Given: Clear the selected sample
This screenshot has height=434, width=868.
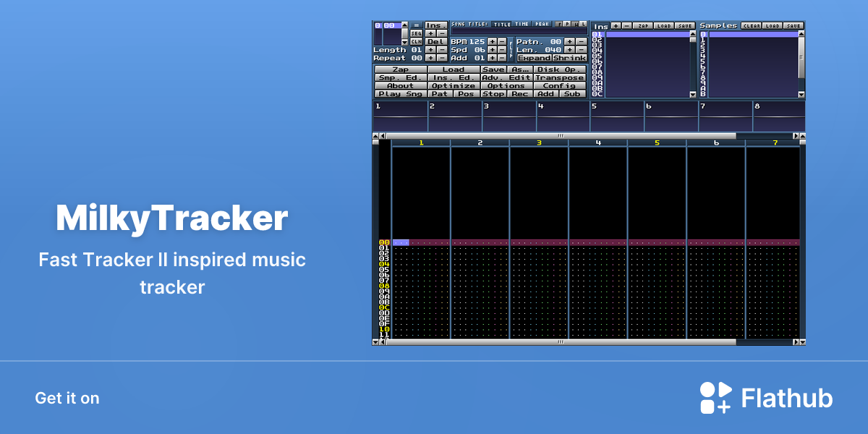Looking at the screenshot, I should pos(752,25).
